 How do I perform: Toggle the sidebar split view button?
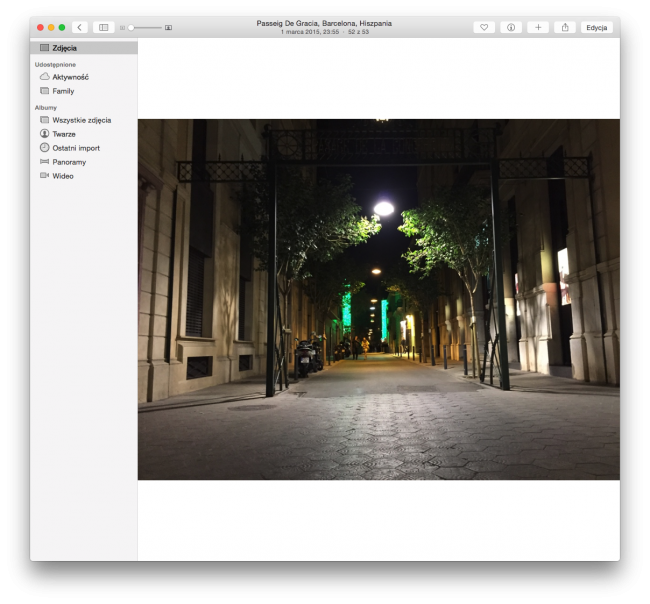click(x=104, y=27)
